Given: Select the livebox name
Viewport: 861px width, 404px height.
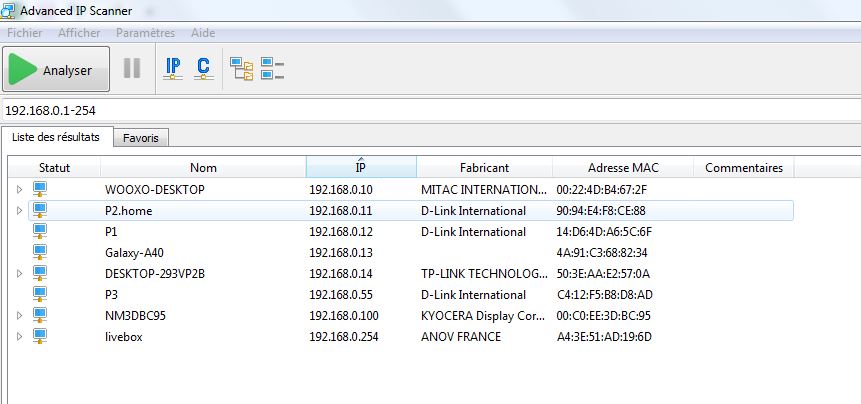Looking at the screenshot, I should (124, 336).
